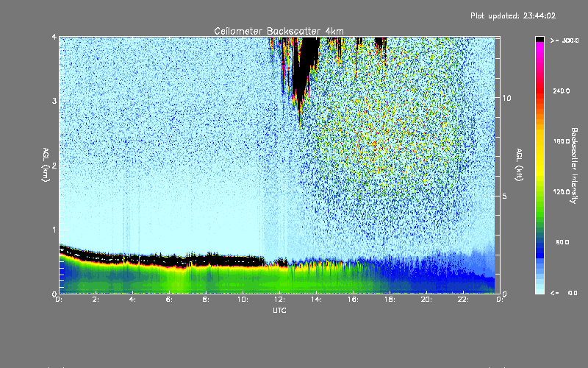Click the "10:" UTC time tick

pyautogui.click(x=243, y=300)
